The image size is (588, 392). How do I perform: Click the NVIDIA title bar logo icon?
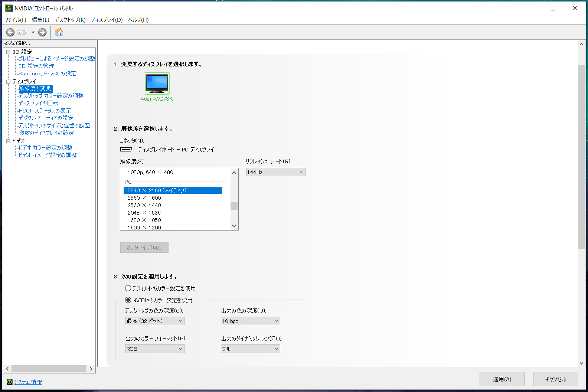click(x=9, y=8)
